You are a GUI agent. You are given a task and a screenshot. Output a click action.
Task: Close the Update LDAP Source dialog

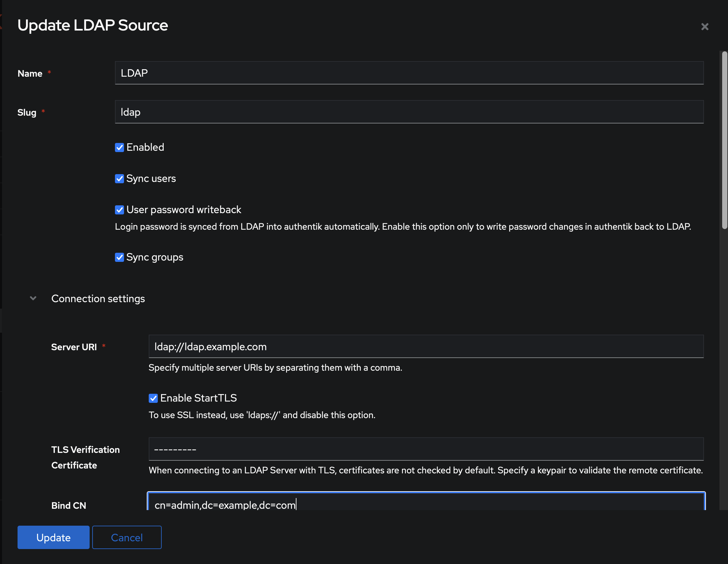(x=704, y=26)
